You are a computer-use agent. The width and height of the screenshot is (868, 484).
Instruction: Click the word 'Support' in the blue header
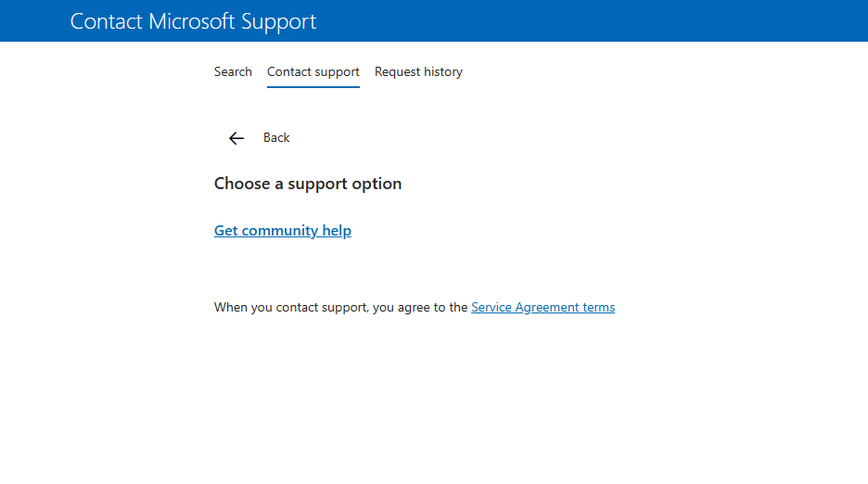pos(279,21)
